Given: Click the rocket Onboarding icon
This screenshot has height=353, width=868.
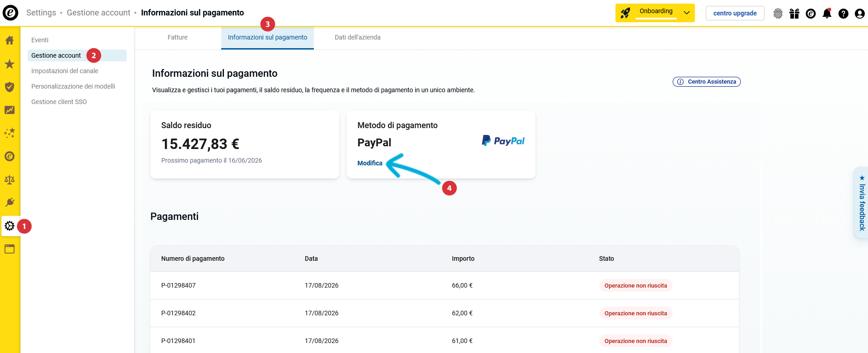Looking at the screenshot, I should (x=625, y=13).
